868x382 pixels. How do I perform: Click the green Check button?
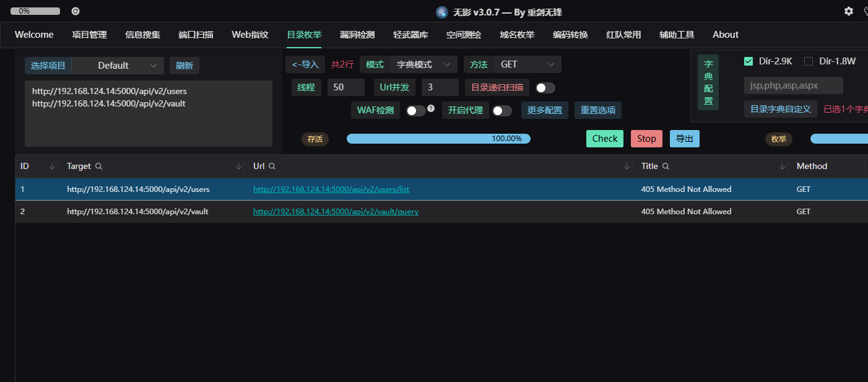tap(605, 139)
